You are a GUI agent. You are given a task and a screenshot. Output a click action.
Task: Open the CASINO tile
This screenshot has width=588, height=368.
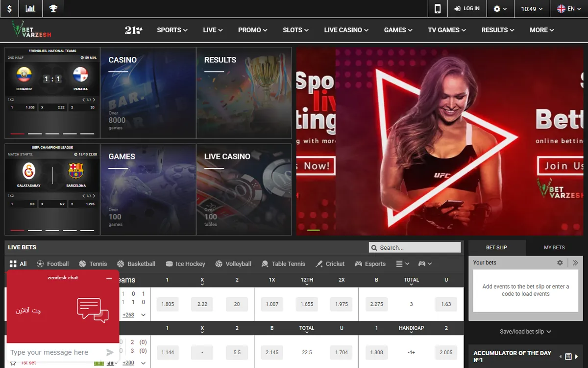click(148, 93)
